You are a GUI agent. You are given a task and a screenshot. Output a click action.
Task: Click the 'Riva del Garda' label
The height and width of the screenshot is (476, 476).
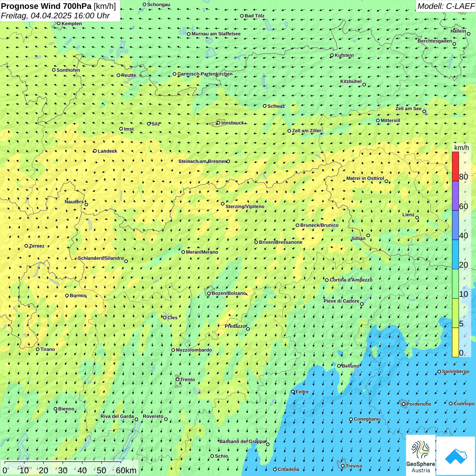pyautogui.click(x=117, y=416)
